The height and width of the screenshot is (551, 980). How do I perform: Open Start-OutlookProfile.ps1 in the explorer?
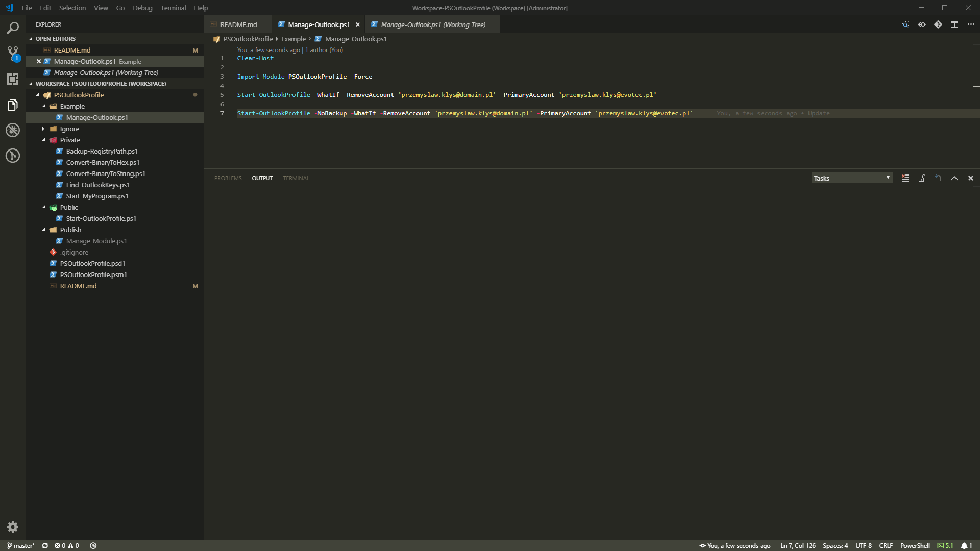pyautogui.click(x=101, y=218)
